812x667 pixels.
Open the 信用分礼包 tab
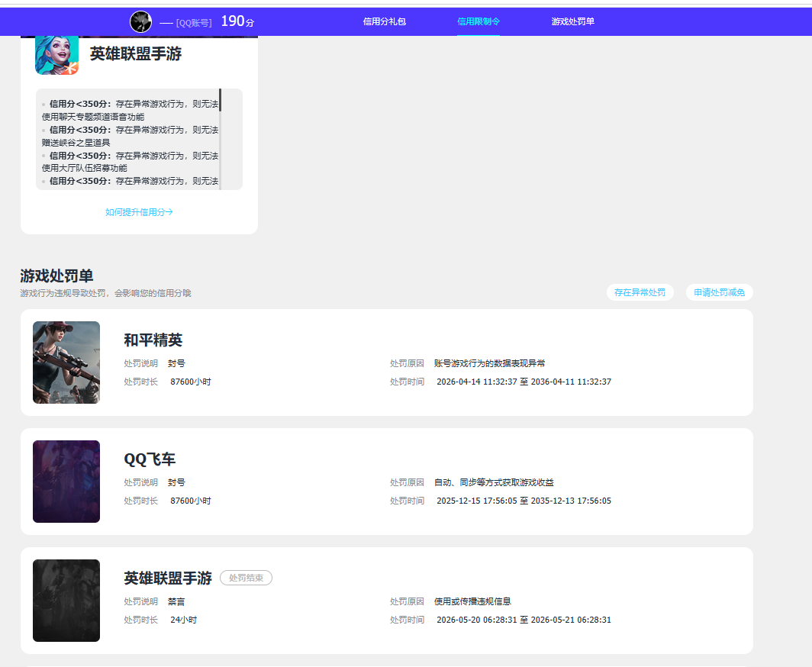(385, 21)
